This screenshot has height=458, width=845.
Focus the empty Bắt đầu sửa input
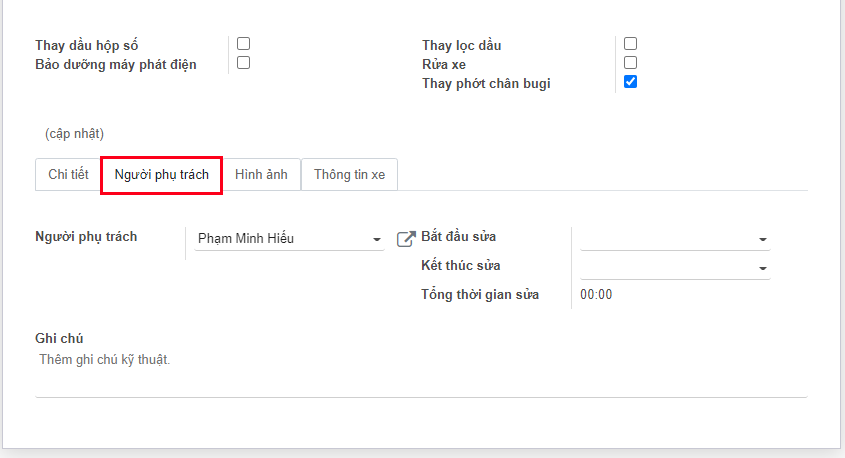coord(665,239)
